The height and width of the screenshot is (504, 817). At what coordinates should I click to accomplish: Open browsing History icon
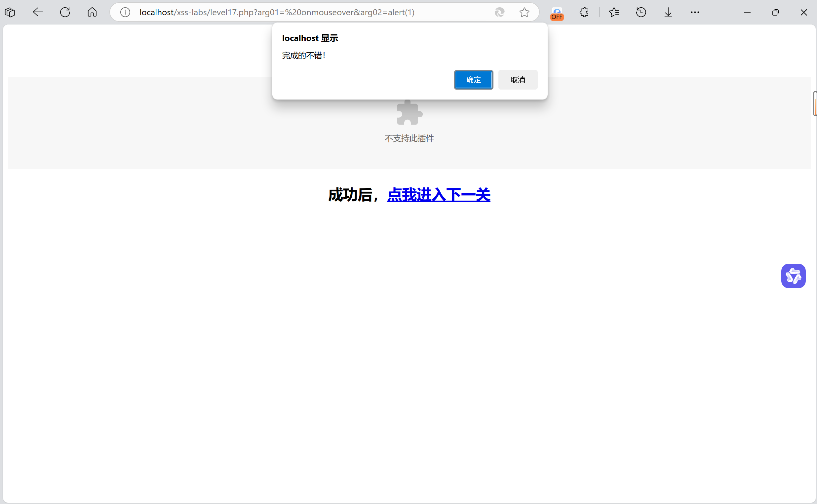641,12
